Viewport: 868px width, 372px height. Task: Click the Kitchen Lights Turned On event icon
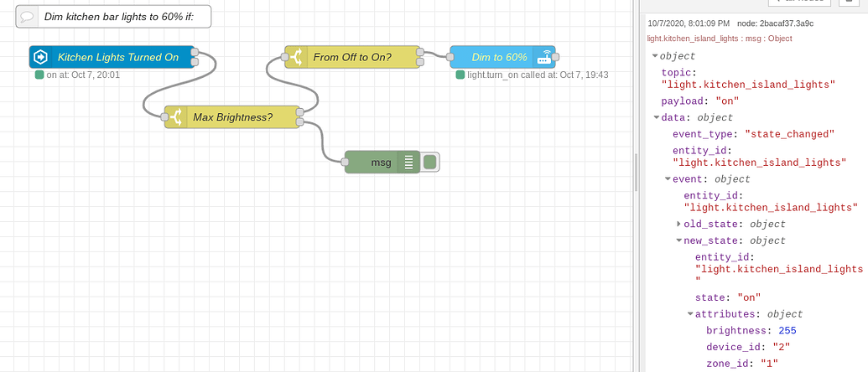[40, 57]
